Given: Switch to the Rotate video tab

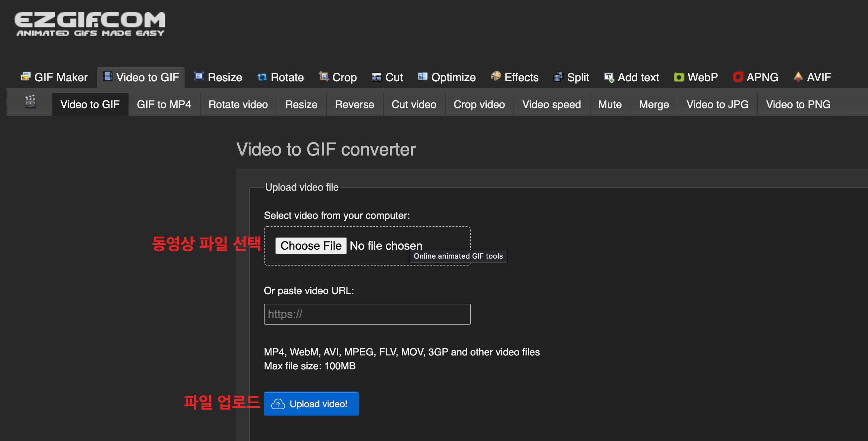Looking at the screenshot, I should coord(238,104).
